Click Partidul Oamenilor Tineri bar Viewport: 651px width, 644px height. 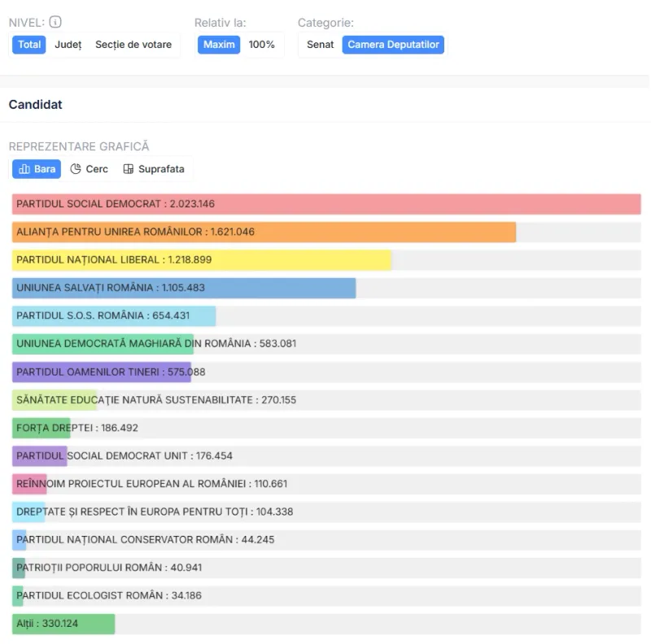(x=102, y=372)
